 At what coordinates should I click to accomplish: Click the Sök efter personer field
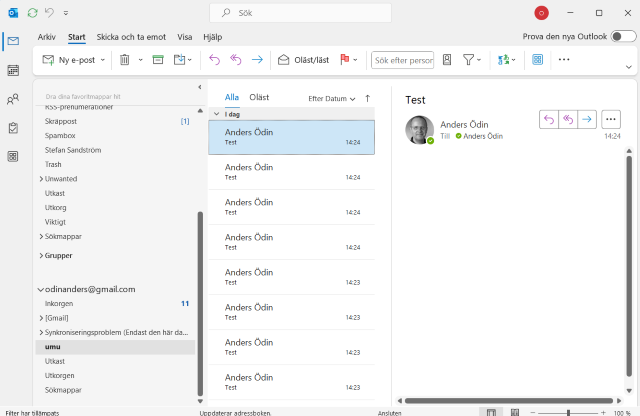pos(402,60)
